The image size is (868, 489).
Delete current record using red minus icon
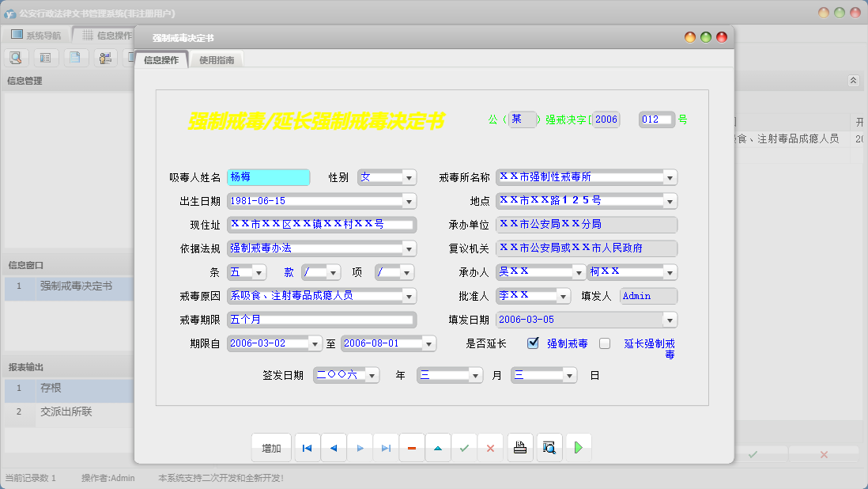point(411,447)
